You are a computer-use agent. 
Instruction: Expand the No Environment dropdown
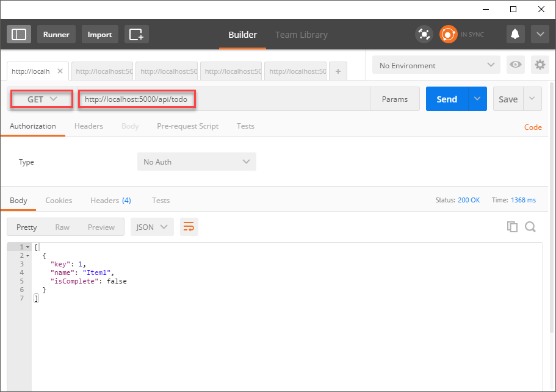(436, 65)
